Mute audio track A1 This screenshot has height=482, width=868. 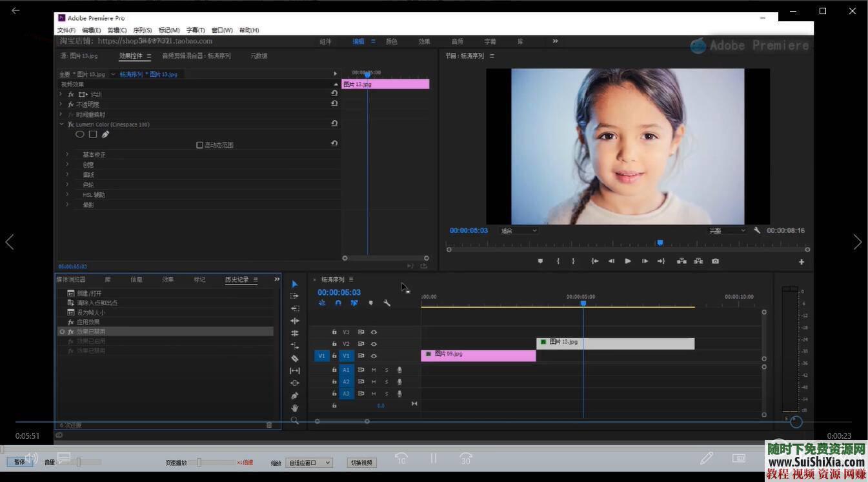click(374, 370)
